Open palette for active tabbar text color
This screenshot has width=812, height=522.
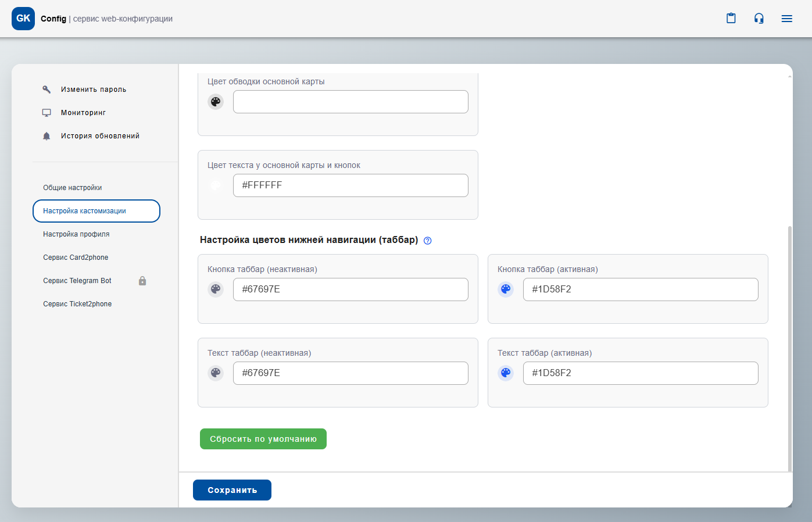[506, 373]
